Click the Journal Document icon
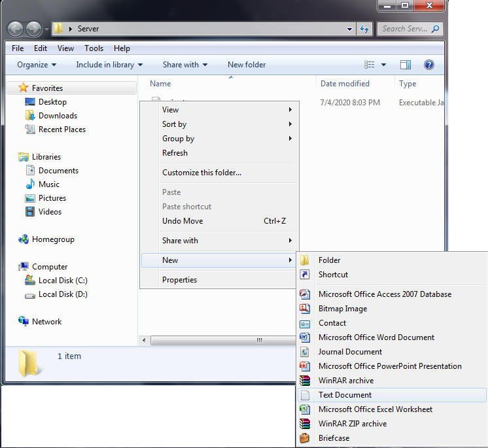The image size is (488, 448). click(x=305, y=352)
